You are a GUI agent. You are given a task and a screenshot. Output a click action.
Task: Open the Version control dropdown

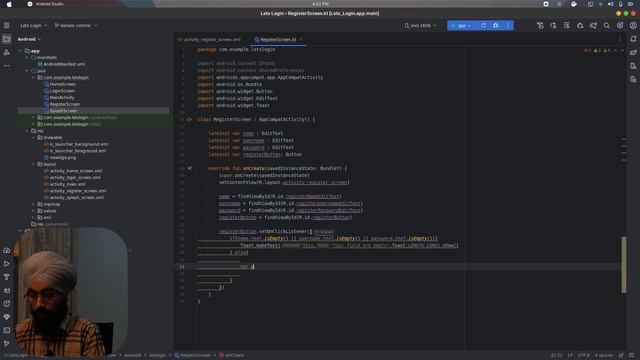pos(76,25)
